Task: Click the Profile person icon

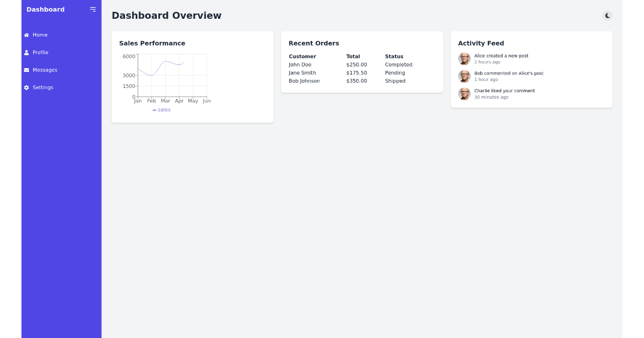Action: (x=26, y=52)
